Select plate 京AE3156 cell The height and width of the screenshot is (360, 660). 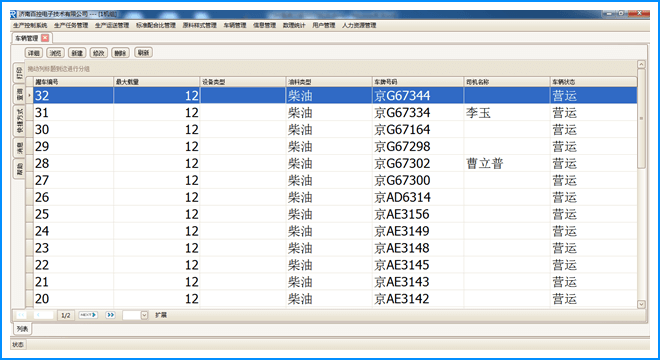[x=418, y=214]
